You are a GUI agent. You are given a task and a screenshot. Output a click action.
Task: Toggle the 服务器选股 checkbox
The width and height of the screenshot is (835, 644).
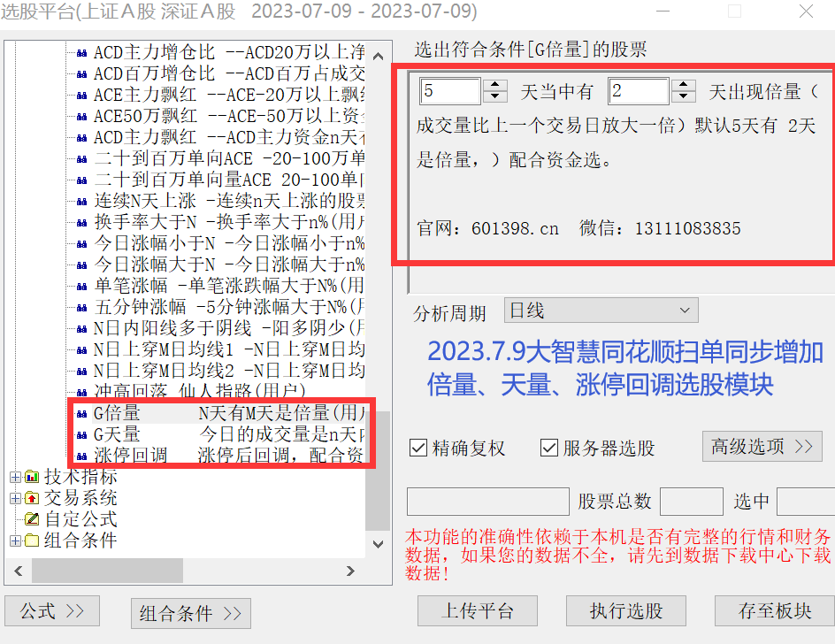pos(549,448)
